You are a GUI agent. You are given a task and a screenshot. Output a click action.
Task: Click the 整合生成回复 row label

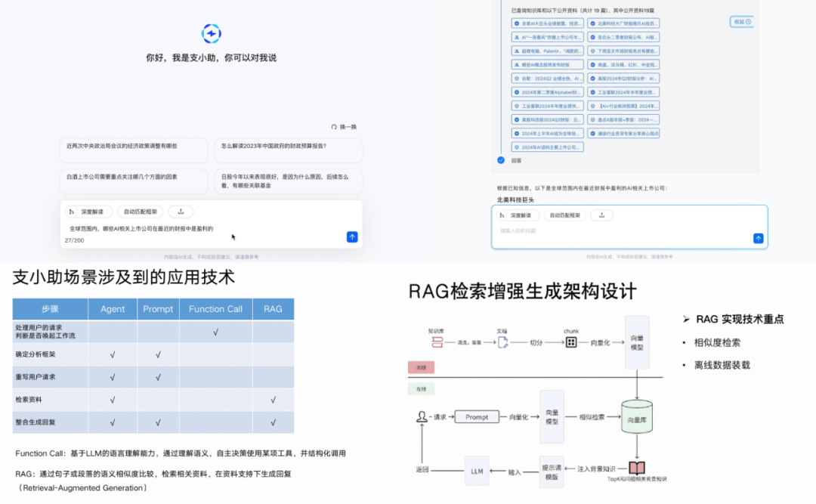coord(36,422)
